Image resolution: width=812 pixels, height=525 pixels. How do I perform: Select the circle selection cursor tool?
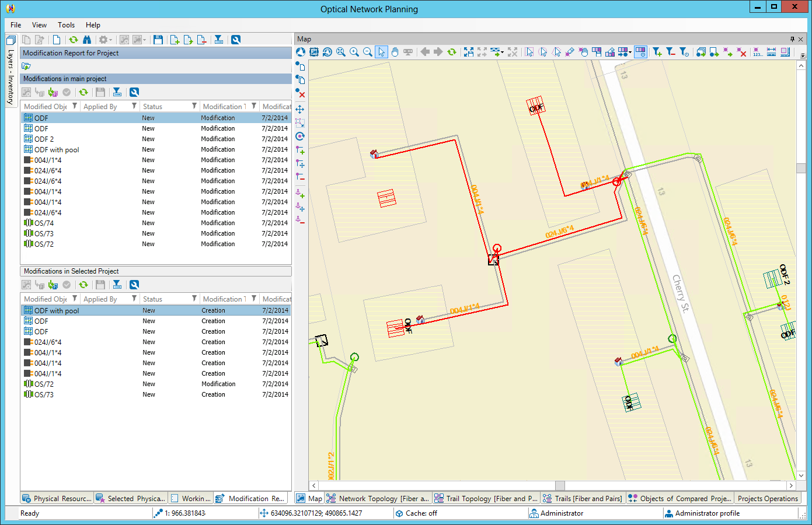(x=543, y=52)
